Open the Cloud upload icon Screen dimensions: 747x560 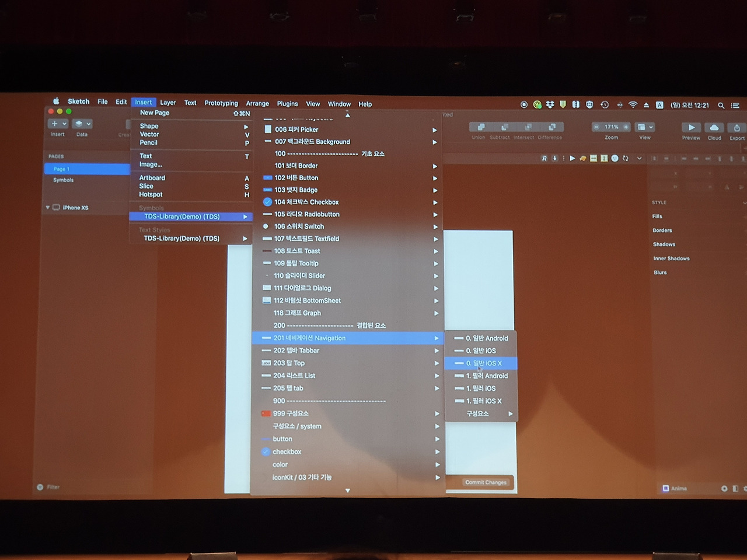(x=714, y=128)
